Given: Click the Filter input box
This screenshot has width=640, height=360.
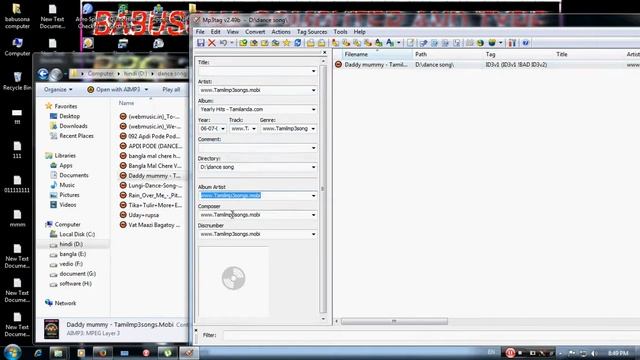Looking at the screenshot, I should [431, 335].
